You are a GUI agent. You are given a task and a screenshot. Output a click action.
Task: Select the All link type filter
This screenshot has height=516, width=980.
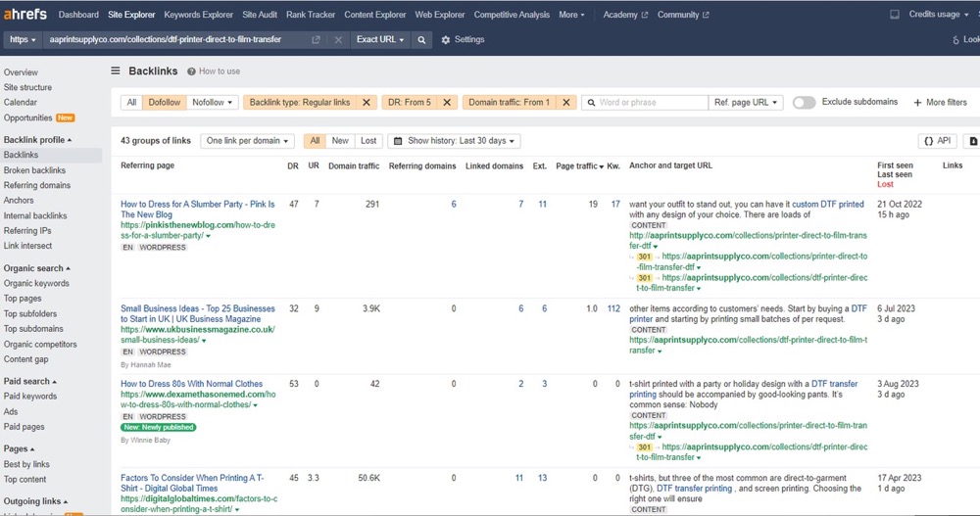[x=131, y=103]
